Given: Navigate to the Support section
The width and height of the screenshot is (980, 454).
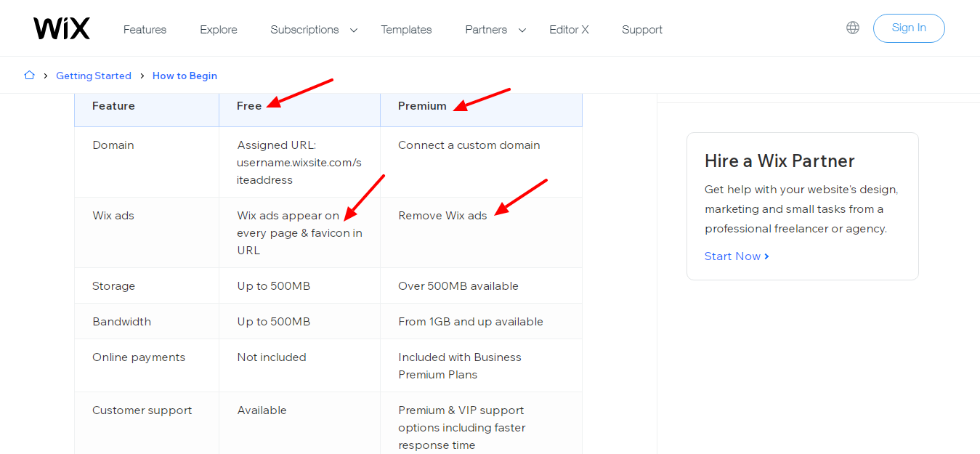Looking at the screenshot, I should click(642, 30).
